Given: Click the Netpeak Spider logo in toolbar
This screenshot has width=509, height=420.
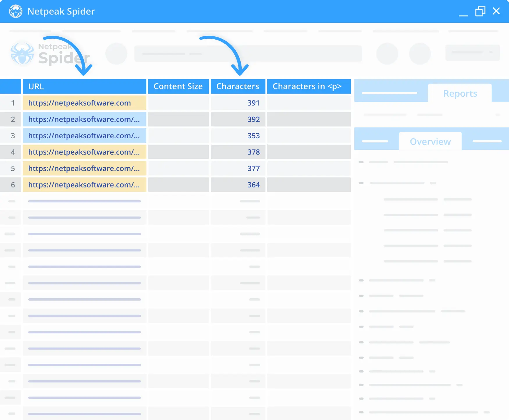Looking at the screenshot, I should [x=50, y=54].
